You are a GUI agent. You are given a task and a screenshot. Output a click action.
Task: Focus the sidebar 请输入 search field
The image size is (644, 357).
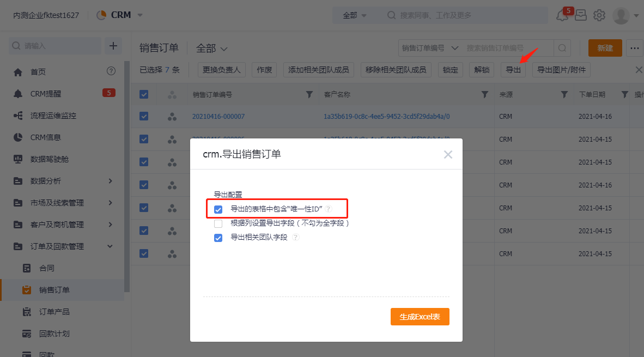point(55,46)
